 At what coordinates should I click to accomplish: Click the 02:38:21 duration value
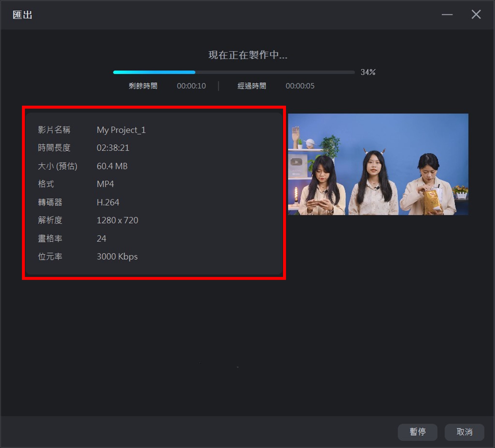coord(113,148)
